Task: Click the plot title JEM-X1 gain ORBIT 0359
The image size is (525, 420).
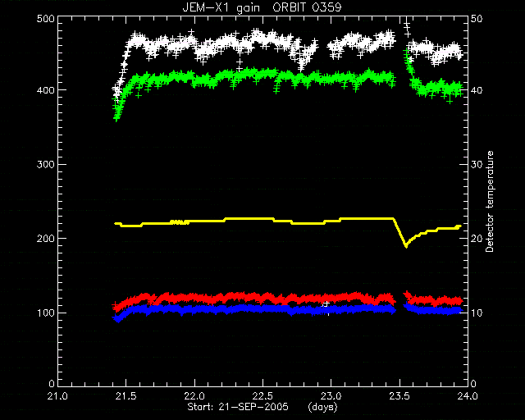Action: click(262, 7)
